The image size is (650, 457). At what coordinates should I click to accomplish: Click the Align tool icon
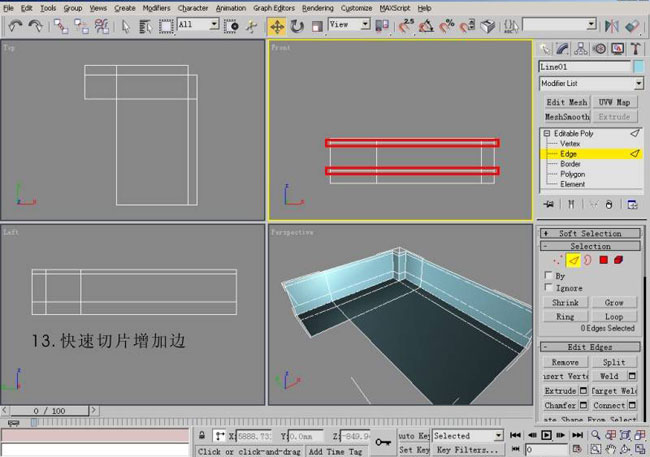(x=632, y=27)
